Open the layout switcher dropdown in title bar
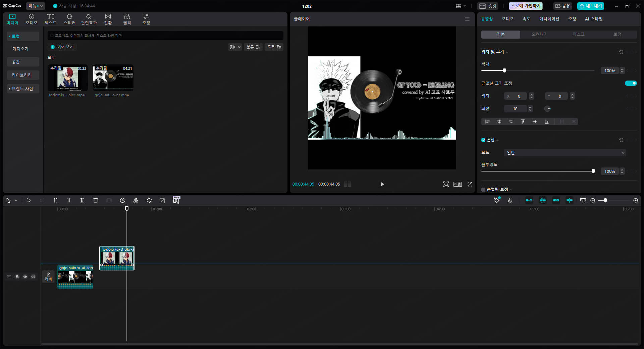 (461, 6)
